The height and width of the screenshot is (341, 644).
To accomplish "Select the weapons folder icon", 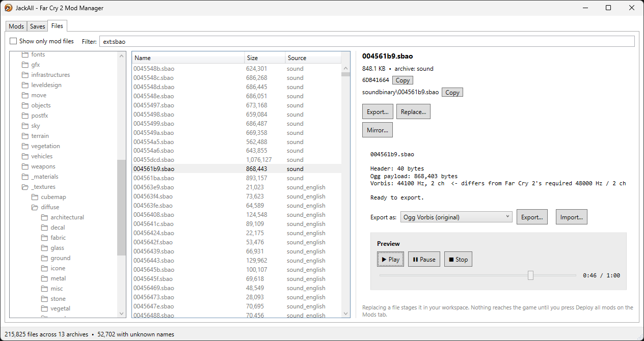I will click(x=25, y=166).
